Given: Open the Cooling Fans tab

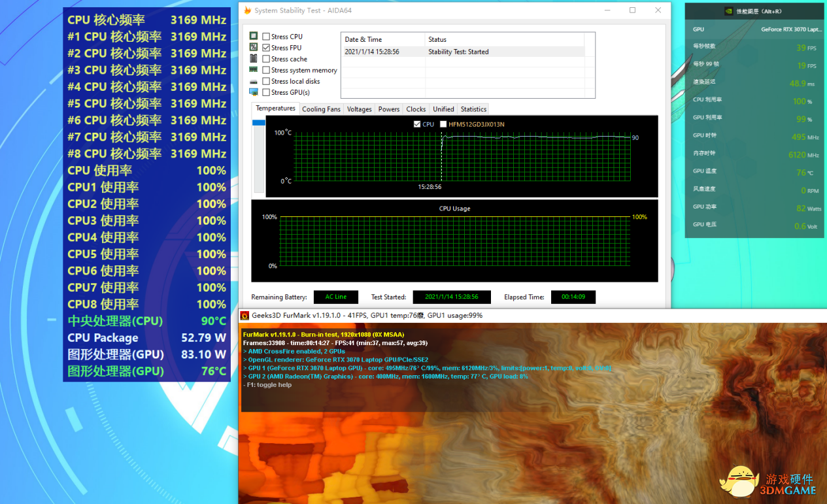Looking at the screenshot, I should (321, 109).
